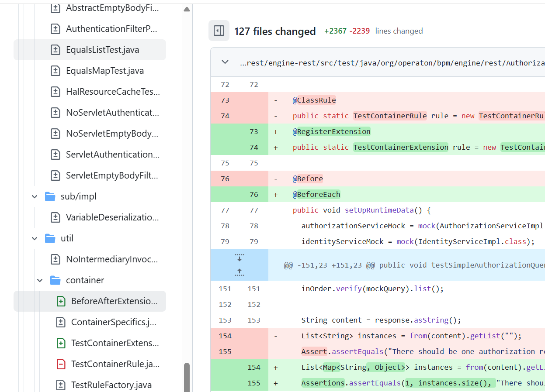
Task: Click removed-file icon for TestContainerRule
Action: pyautogui.click(x=61, y=364)
